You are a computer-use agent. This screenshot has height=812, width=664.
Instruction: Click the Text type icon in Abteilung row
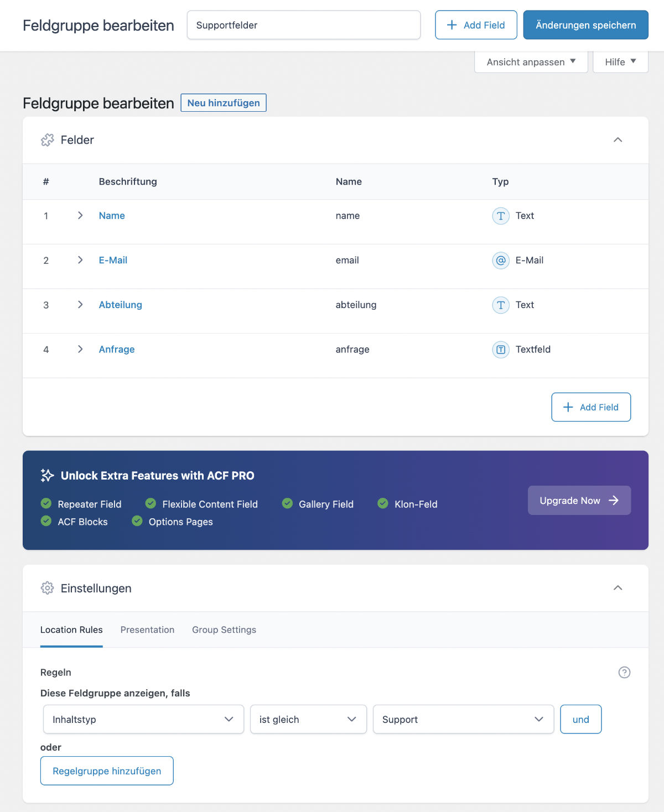501,305
